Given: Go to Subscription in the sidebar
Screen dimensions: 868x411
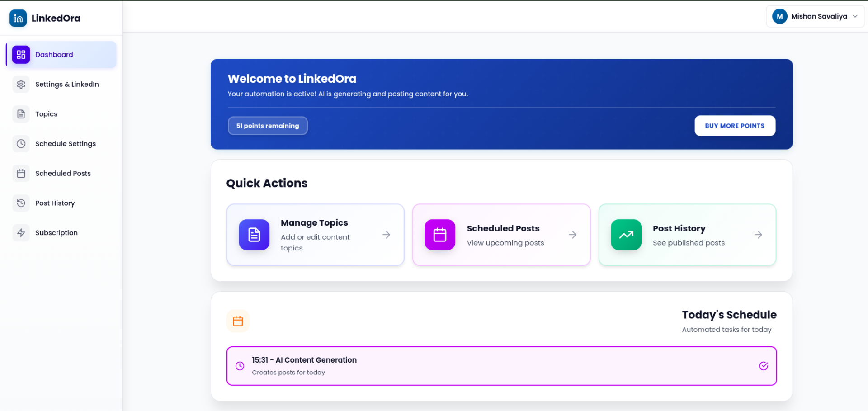Looking at the screenshot, I should pyautogui.click(x=57, y=233).
